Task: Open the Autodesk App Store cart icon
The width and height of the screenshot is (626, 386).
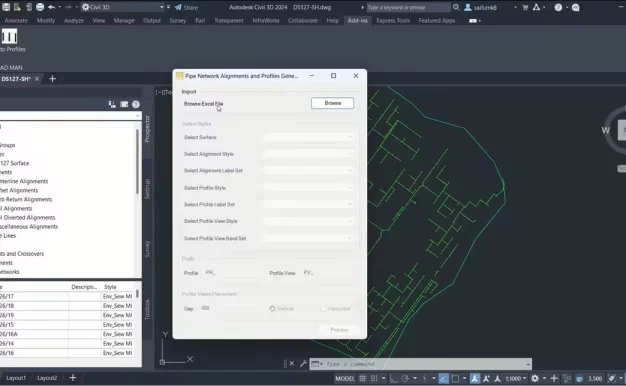Action: (525, 7)
